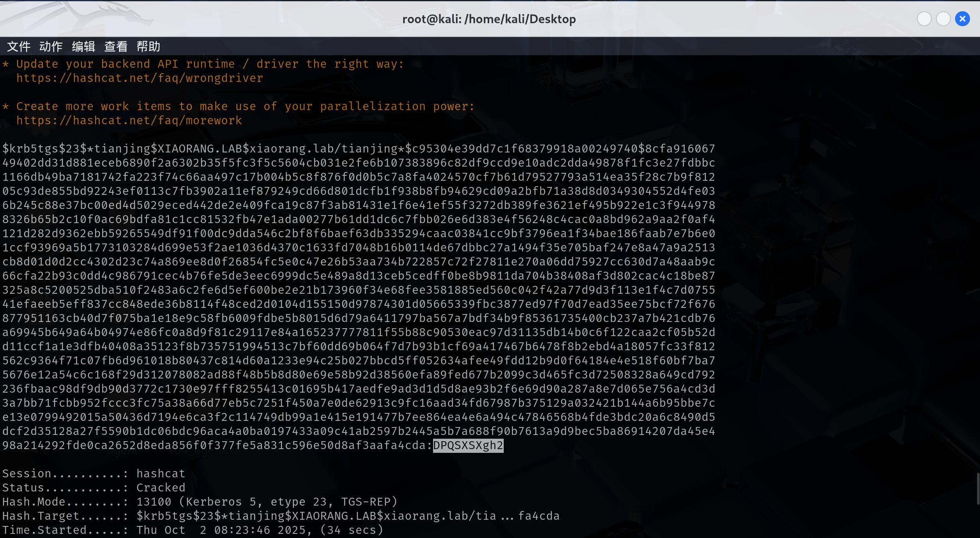Open the 帮助 (Help) menu
The width and height of the screenshot is (980, 538).
click(x=148, y=47)
